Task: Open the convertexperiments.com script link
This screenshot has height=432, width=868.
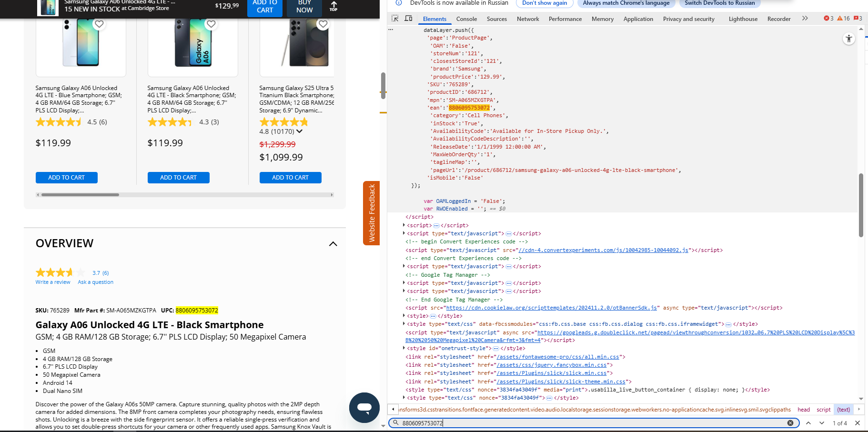Action: point(603,250)
